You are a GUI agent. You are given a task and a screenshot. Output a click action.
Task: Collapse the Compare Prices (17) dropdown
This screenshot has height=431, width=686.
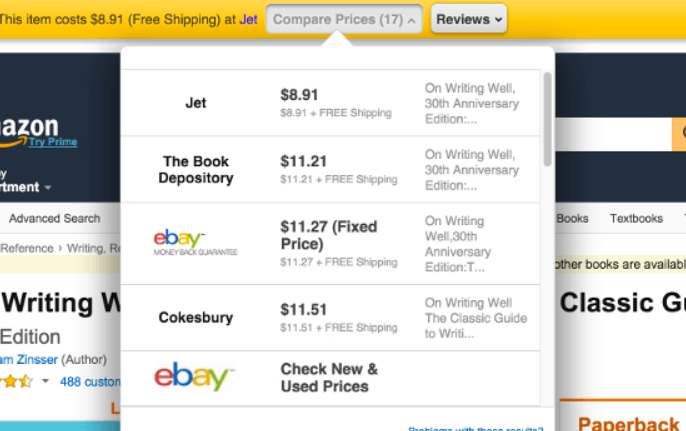coord(344,19)
